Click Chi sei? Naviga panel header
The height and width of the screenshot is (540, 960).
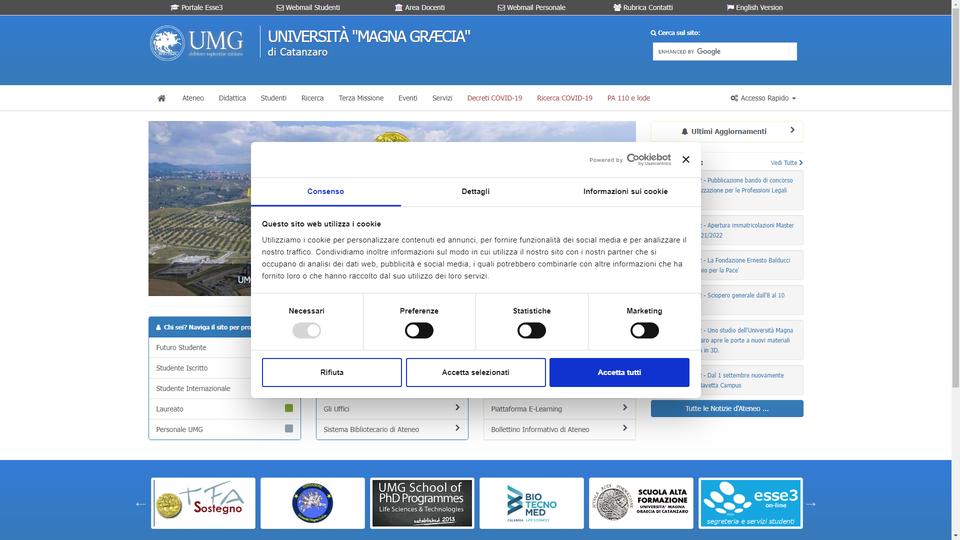click(200, 327)
